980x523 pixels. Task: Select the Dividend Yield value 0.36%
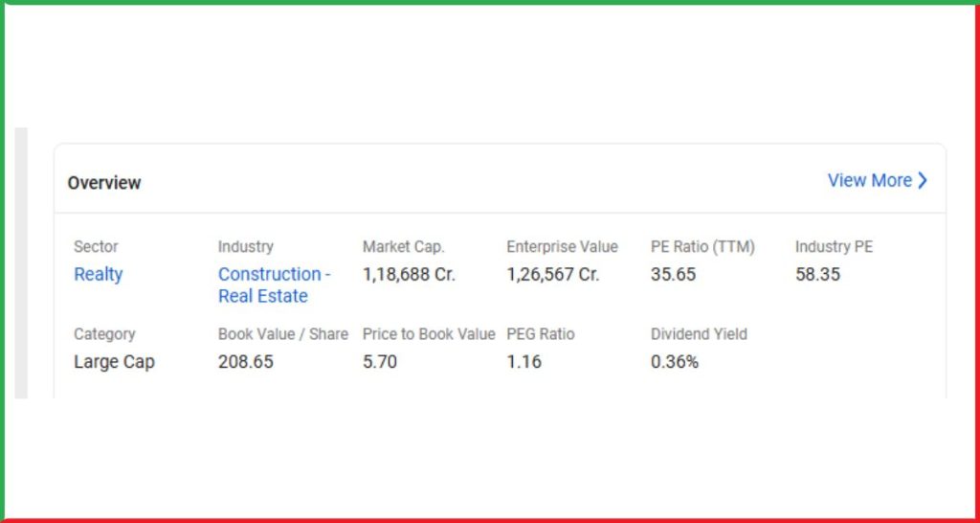[x=675, y=362]
